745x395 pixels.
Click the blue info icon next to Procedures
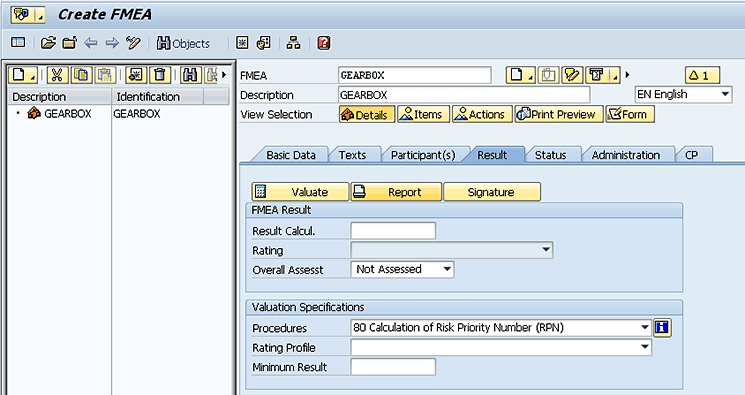pyautogui.click(x=662, y=328)
